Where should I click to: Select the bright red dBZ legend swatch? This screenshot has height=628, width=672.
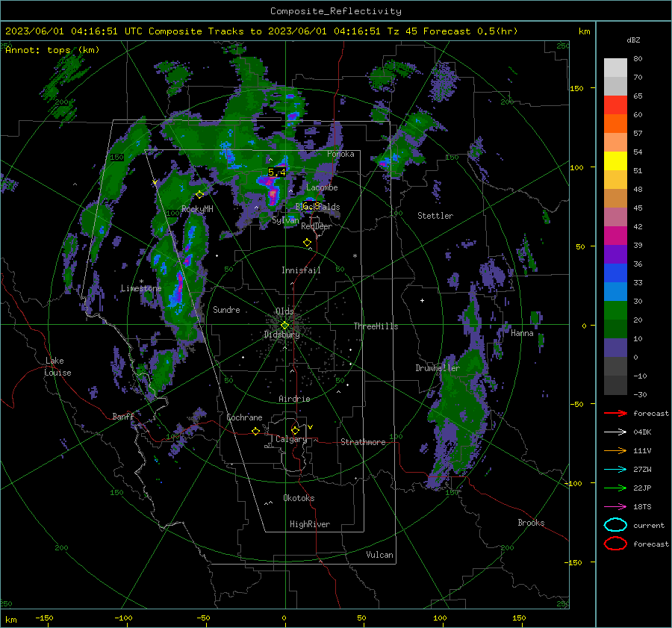click(x=615, y=105)
